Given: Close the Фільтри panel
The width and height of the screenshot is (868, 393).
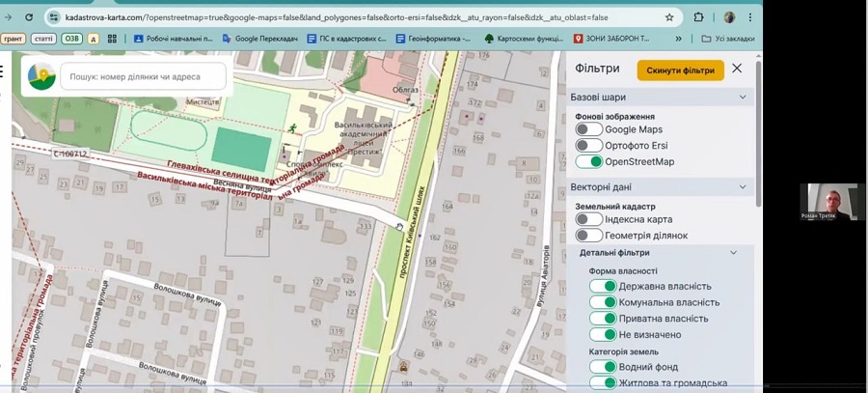Looking at the screenshot, I should [737, 70].
